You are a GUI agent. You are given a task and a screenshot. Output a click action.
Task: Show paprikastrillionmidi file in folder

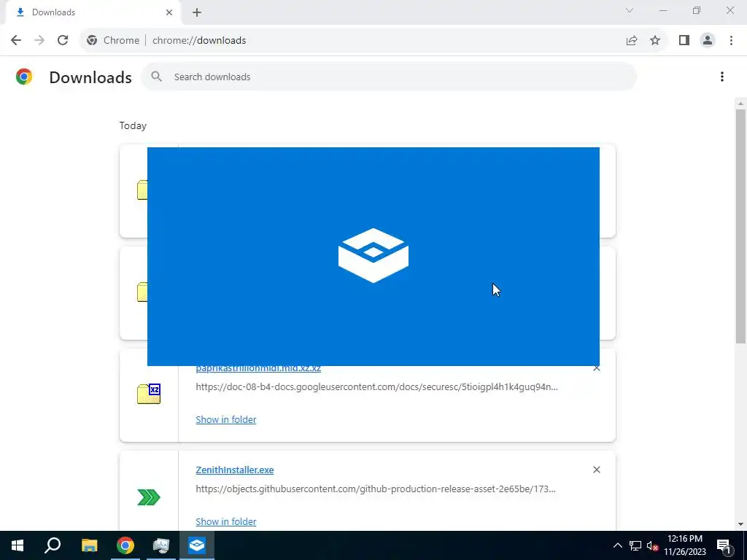pyautogui.click(x=226, y=419)
